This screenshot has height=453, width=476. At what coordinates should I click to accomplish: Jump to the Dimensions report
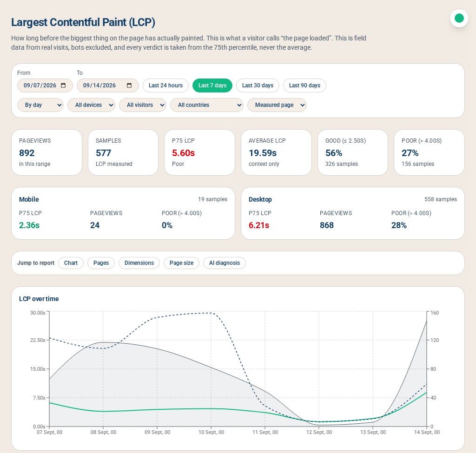tap(139, 263)
